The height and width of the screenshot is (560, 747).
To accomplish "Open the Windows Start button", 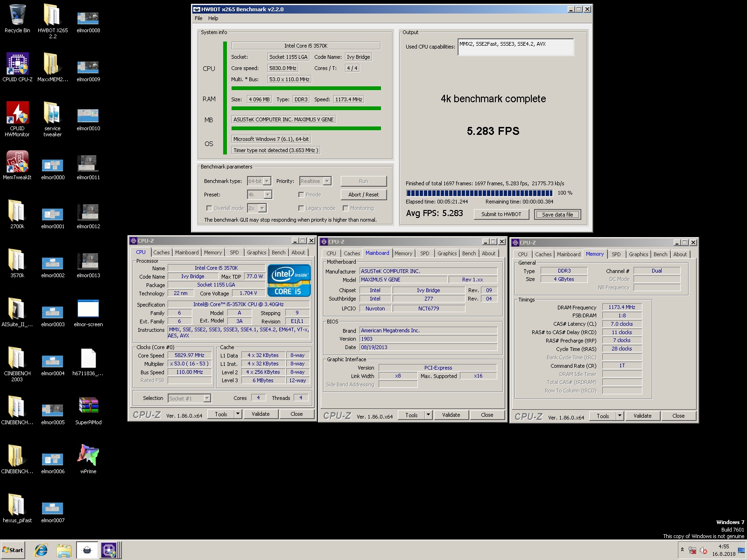I will pyautogui.click(x=13, y=551).
